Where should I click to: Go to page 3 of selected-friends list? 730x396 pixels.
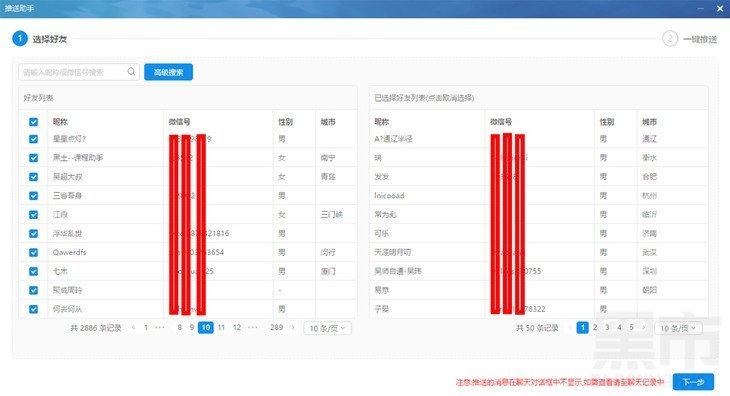[607, 328]
